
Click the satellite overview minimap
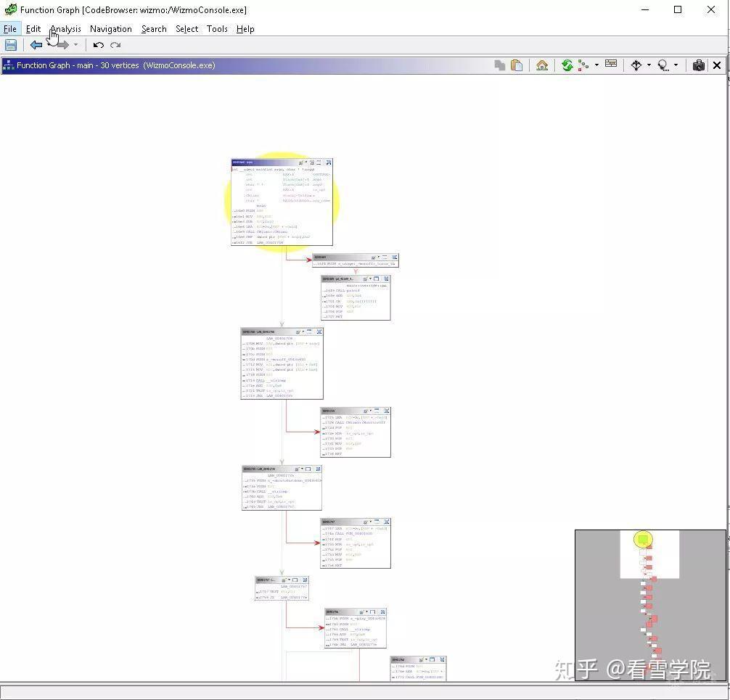coord(650,605)
